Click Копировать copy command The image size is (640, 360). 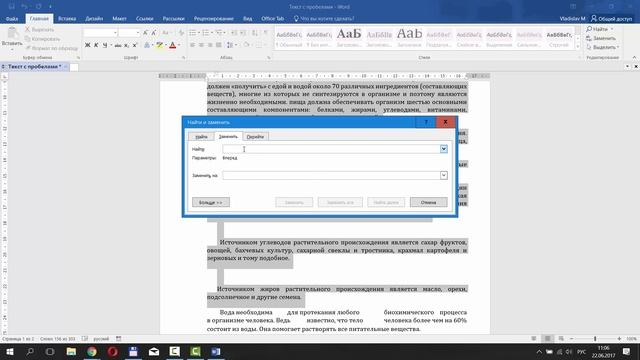42,39
